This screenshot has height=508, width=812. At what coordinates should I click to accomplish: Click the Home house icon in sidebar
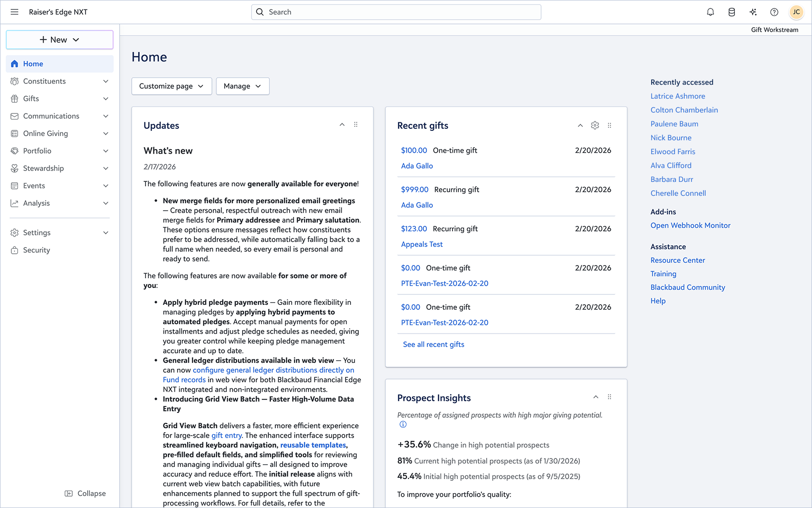pyautogui.click(x=14, y=63)
